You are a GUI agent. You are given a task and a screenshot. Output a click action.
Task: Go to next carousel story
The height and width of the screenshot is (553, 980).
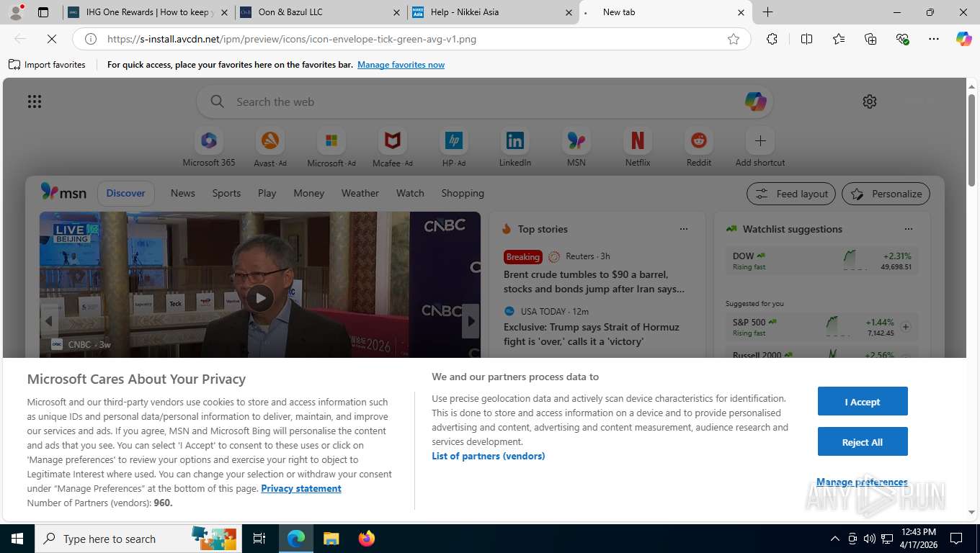click(x=471, y=321)
